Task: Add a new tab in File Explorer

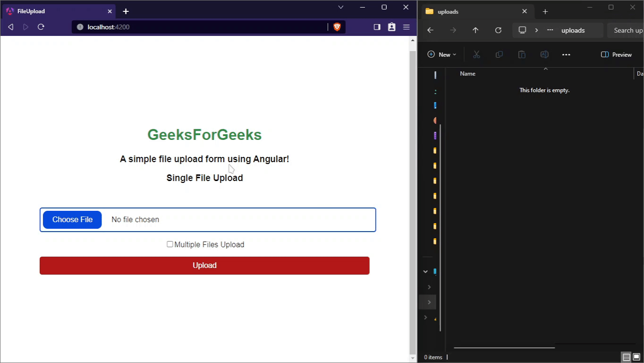Action: (x=545, y=11)
